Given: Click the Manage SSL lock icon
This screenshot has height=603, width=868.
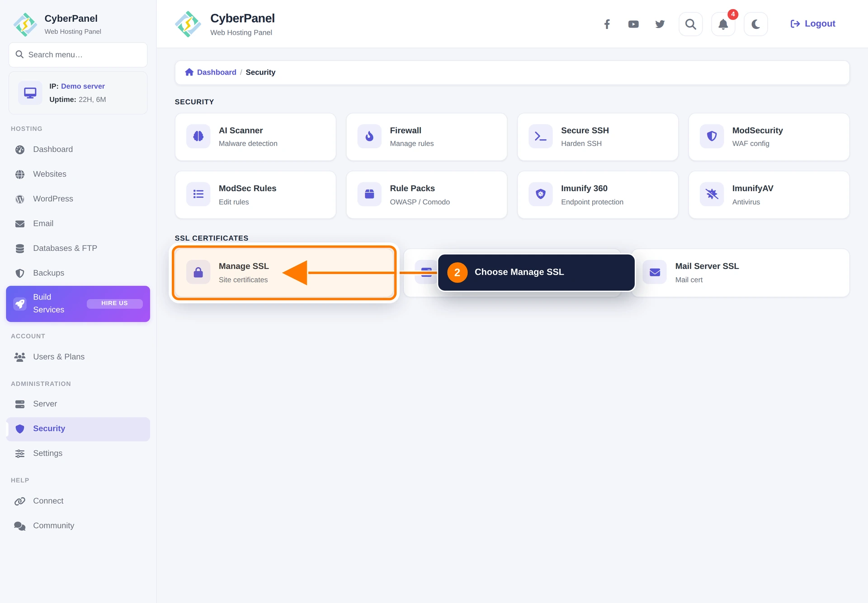Looking at the screenshot, I should click(x=198, y=272).
